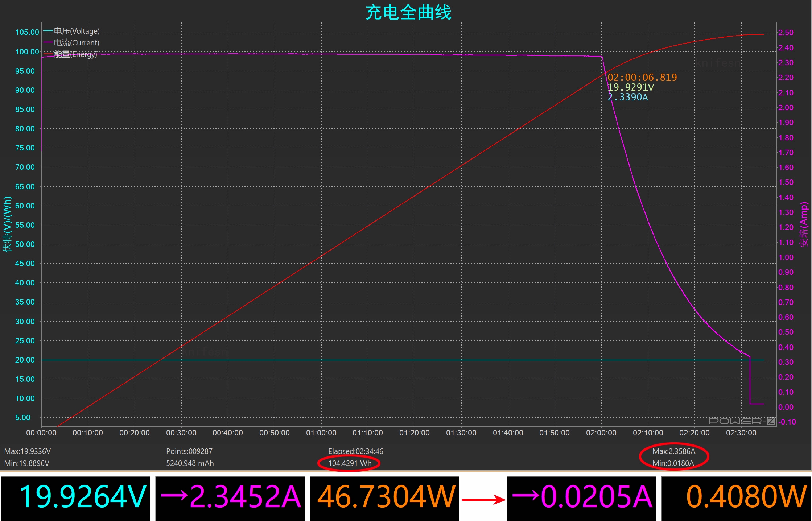Screen dimensions: 812x521
Task: Click the Elapsed:02:34:46 text
Action: click(355, 451)
